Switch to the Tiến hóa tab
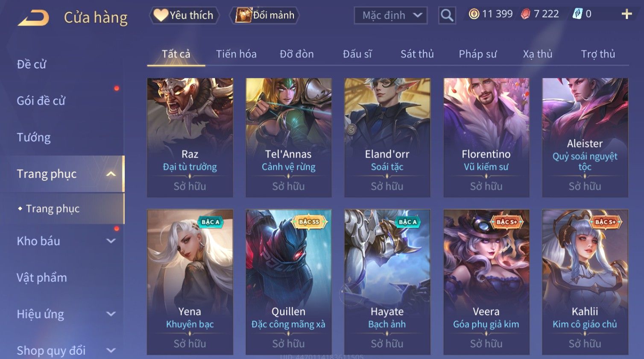 click(236, 54)
